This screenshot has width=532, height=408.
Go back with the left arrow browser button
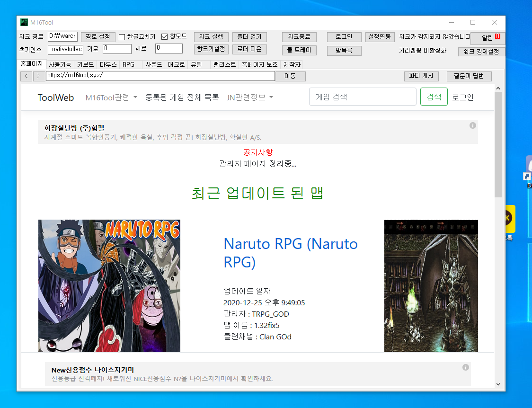click(x=27, y=76)
